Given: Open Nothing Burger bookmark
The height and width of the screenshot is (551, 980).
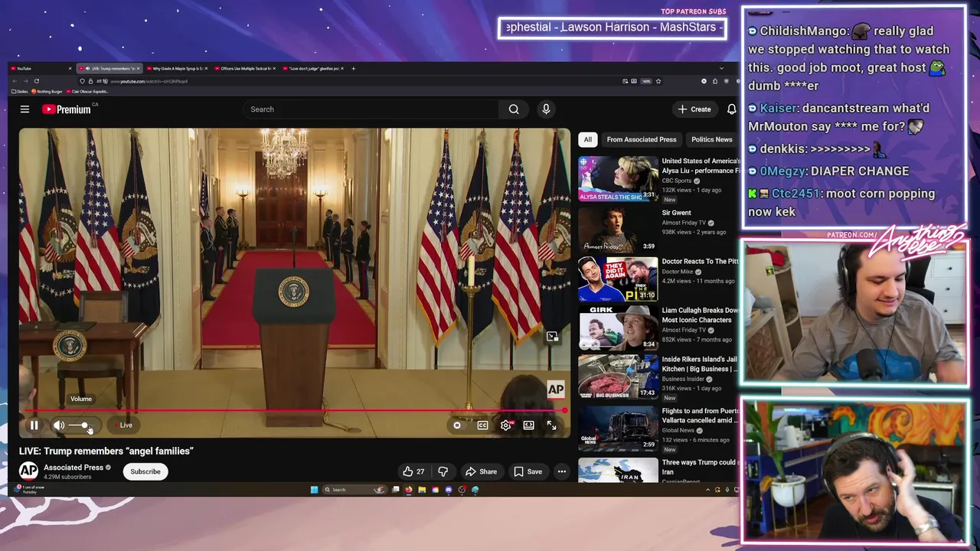Looking at the screenshot, I should [x=47, y=92].
